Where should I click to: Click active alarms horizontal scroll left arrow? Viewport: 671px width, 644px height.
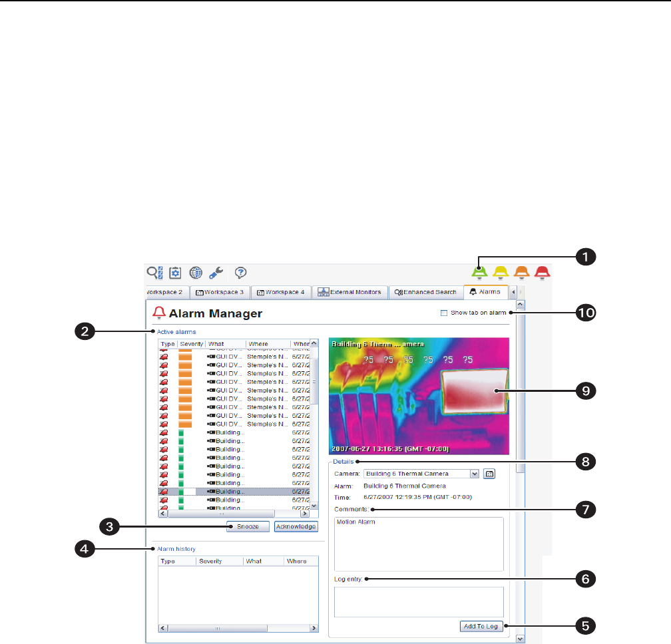tap(163, 513)
